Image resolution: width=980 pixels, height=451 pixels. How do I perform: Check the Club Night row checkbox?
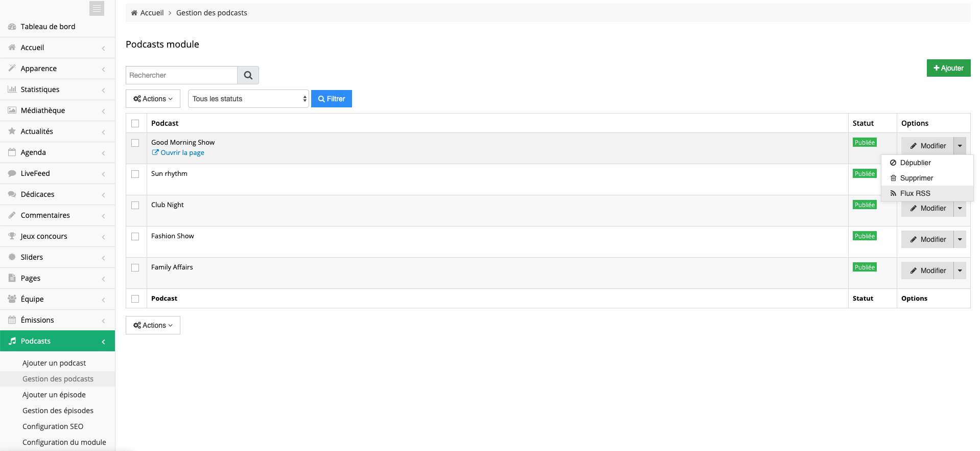pos(135,206)
